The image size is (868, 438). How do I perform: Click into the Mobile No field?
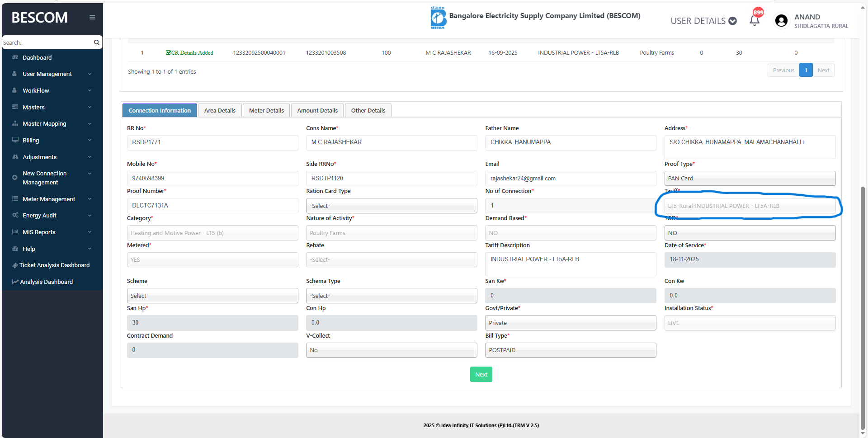coord(212,179)
